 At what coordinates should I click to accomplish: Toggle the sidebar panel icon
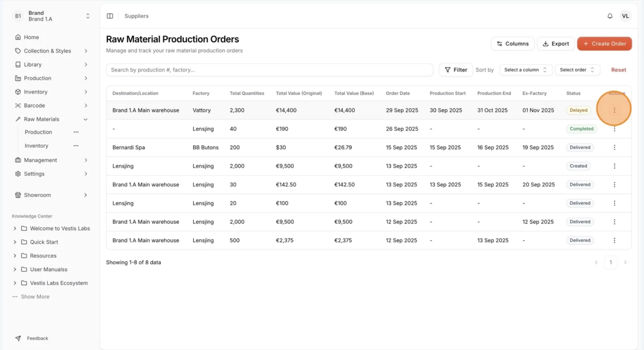pyautogui.click(x=110, y=16)
